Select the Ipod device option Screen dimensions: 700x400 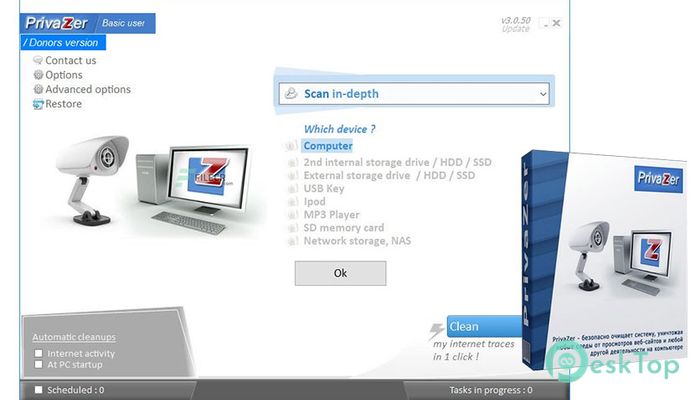(x=314, y=202)
